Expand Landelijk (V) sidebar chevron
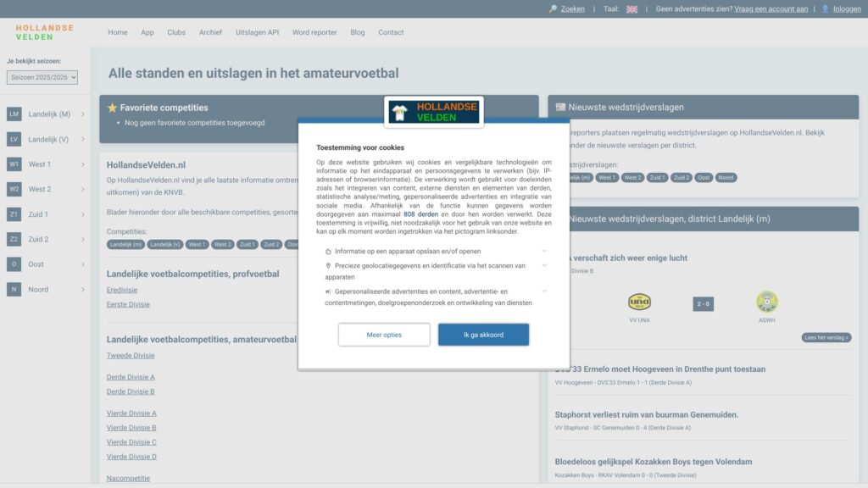Image resolution: width=868 pixels, height=488 pixels. (x=83, y=139)
